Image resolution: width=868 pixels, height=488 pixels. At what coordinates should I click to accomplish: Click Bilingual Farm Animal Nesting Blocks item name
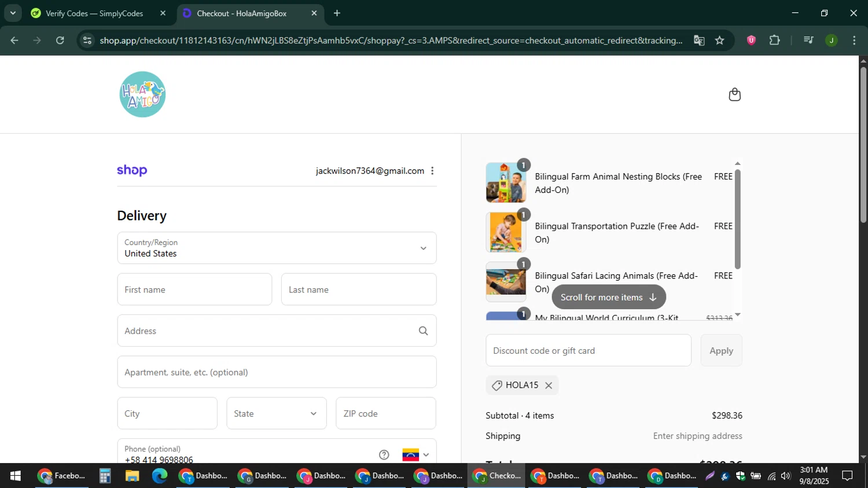618,183
